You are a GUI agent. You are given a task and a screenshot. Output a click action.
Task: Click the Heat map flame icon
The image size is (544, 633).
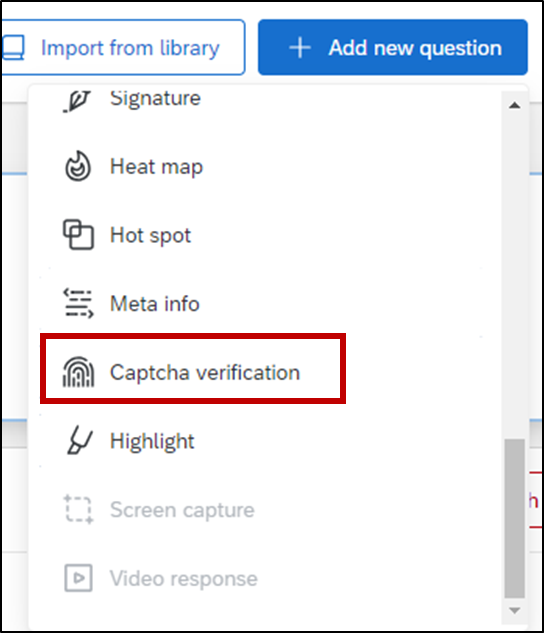click(78, 166)
